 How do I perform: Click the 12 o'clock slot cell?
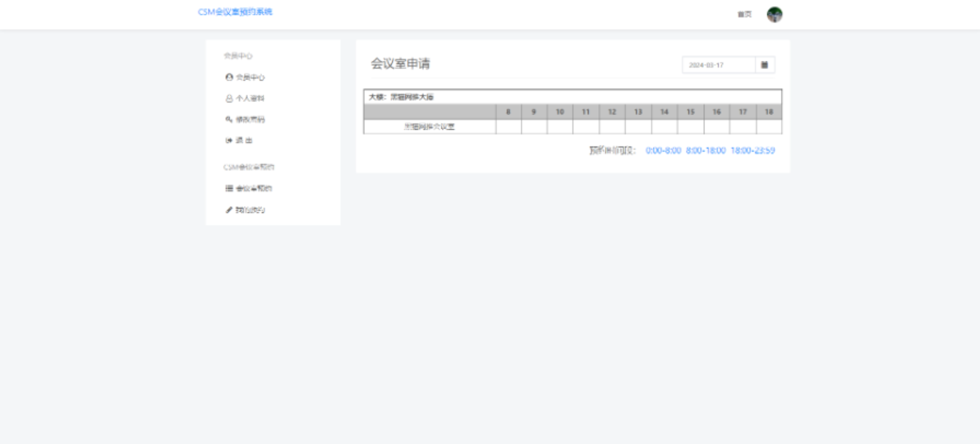(612, 127)
